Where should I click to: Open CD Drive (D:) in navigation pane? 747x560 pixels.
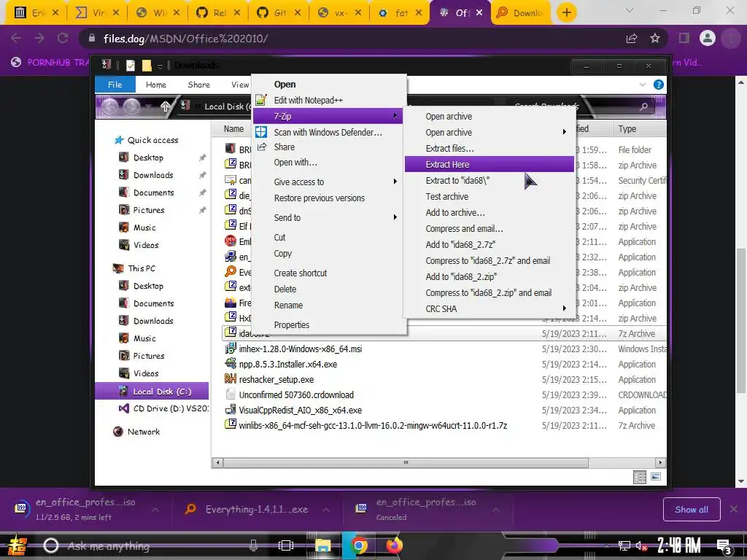point(163,408)
